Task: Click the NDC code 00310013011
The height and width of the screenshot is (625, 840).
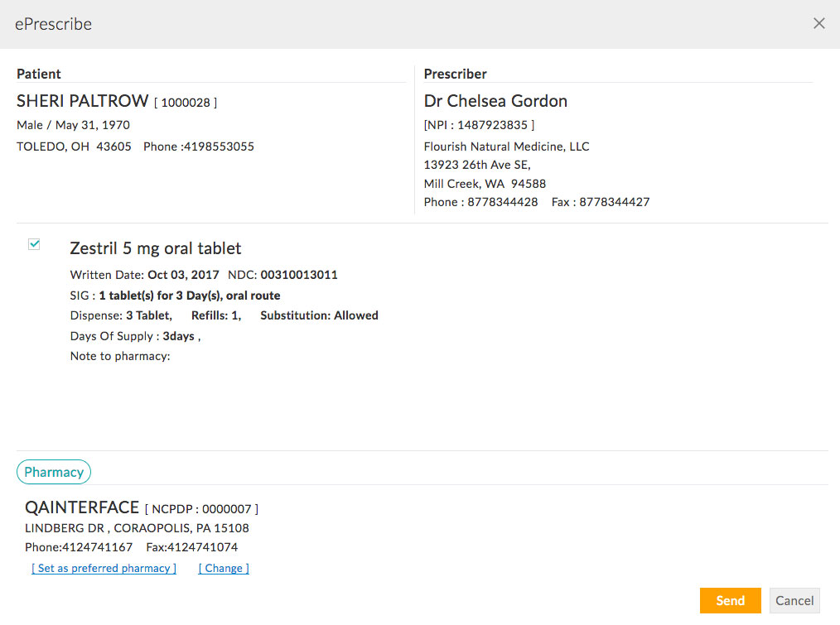Action: pos(299,275)
